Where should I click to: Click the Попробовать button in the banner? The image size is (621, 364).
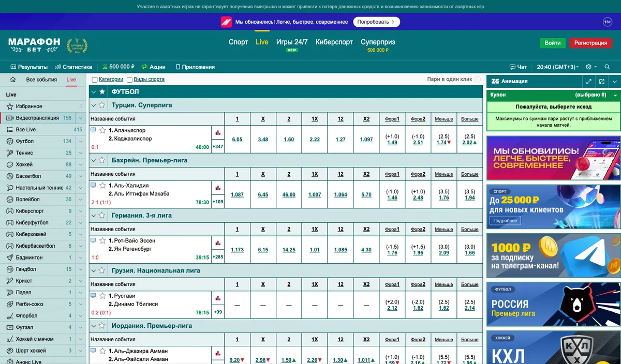pyautogui.click(x=377, y=22)
